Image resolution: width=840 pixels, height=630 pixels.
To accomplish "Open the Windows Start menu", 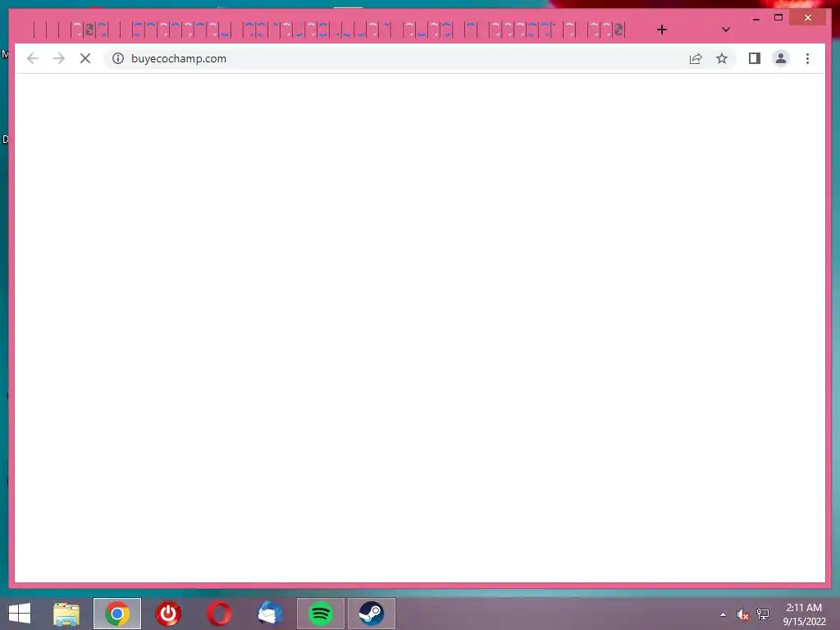I will 20,614.
